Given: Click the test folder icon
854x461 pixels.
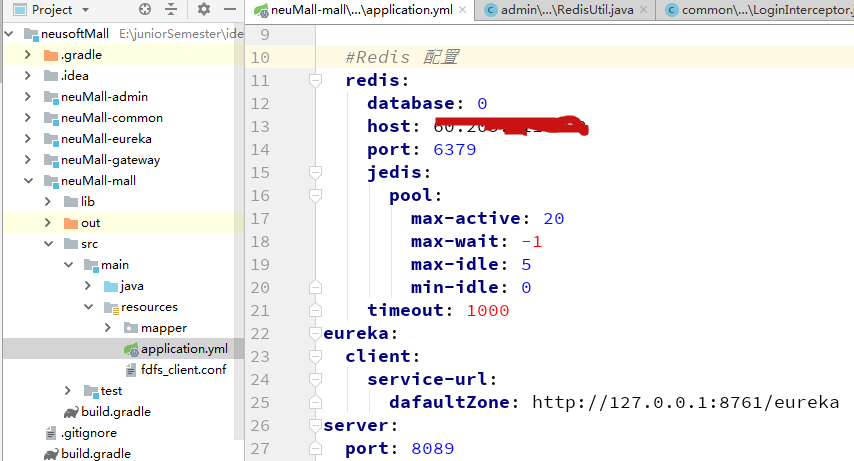Looking at the screenshot, I should (x=91, y=391).
